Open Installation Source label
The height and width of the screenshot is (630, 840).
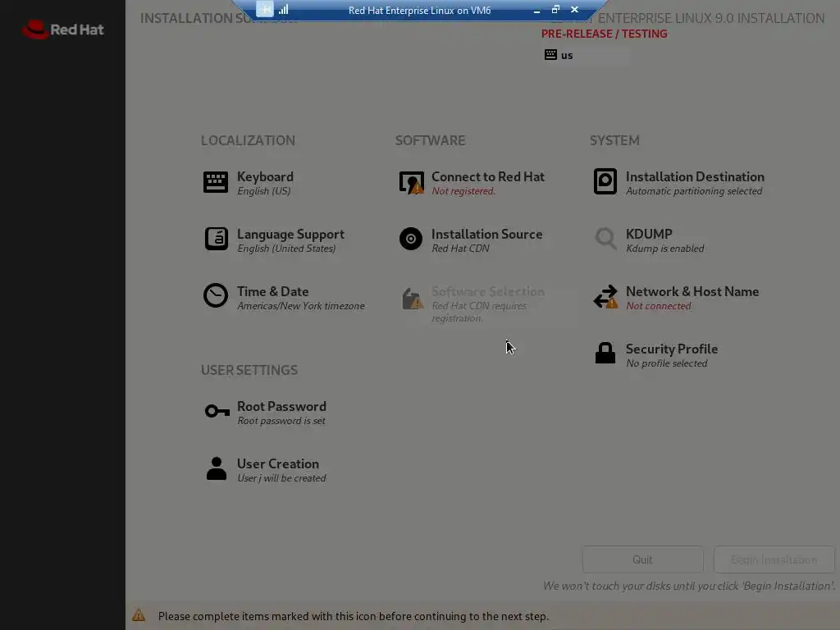486,234
